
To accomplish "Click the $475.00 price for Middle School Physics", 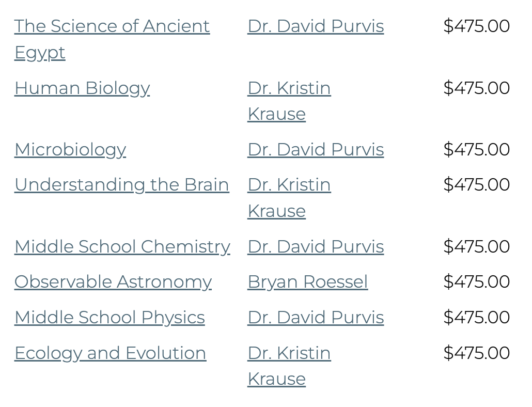I will pos(476,318).
